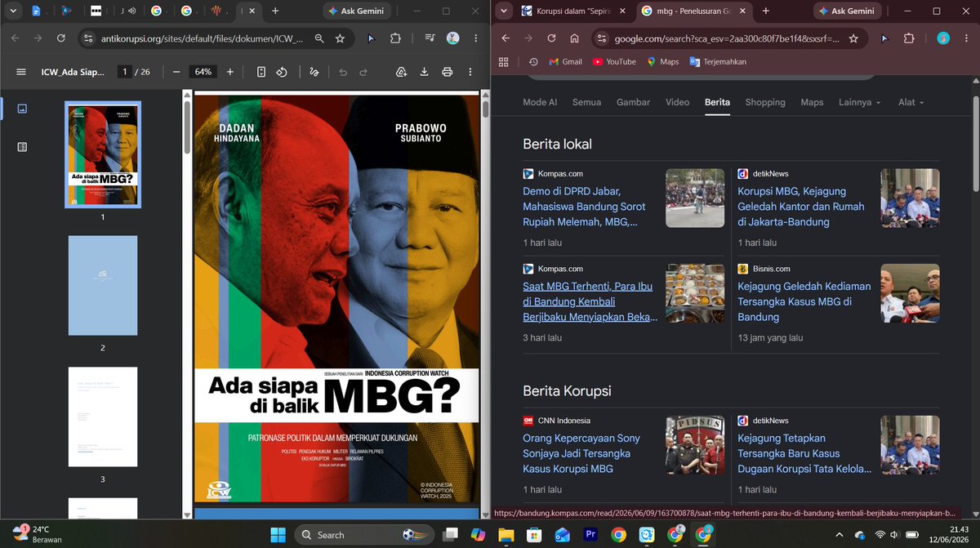Open profile avatar in left Chrome window
Screen dimensions: 980x548
pyautogui.click(x=452, y=38)
